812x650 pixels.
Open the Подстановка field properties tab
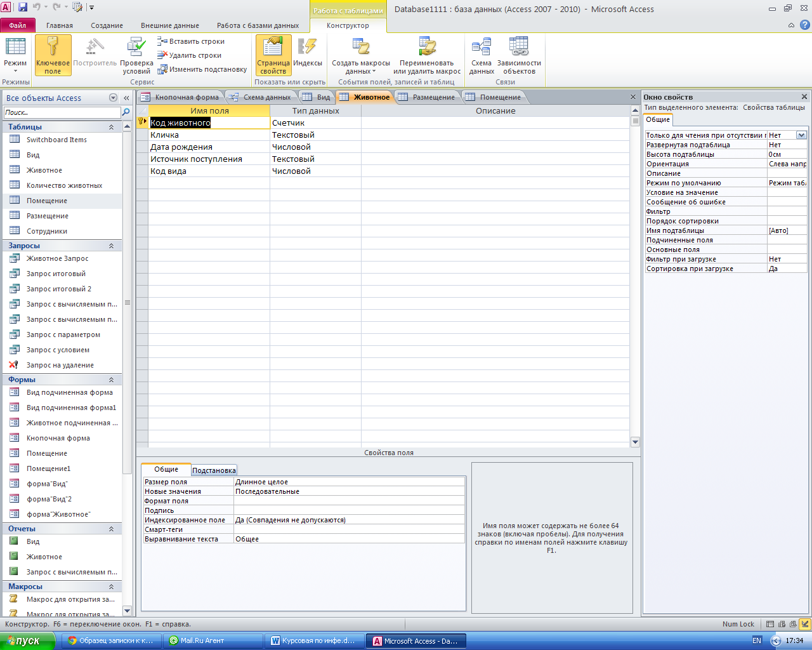tap(214, 470)
